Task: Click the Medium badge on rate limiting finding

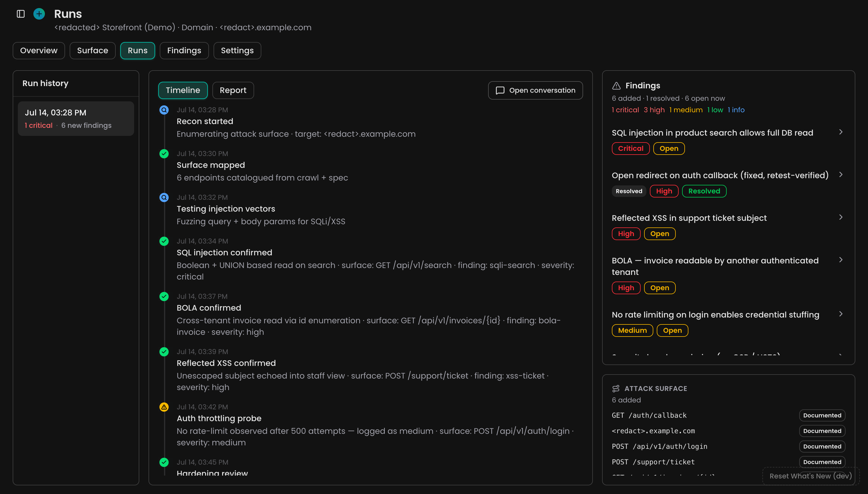Action: click(633, 331)
